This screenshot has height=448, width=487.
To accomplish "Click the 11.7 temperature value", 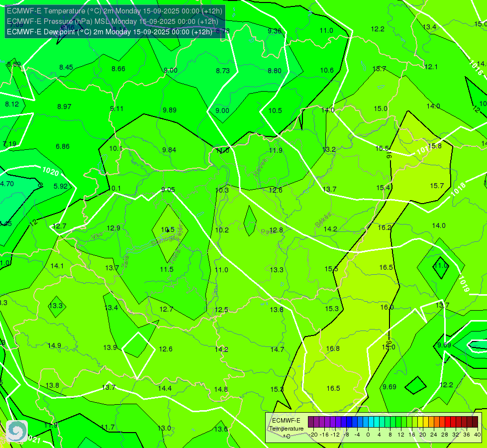I will tap(107, 427).
